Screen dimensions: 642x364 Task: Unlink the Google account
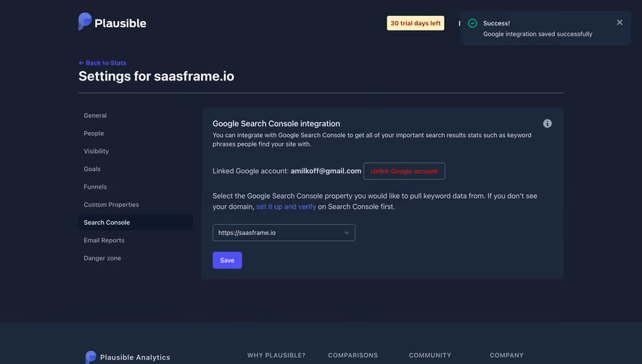[404, 171]
